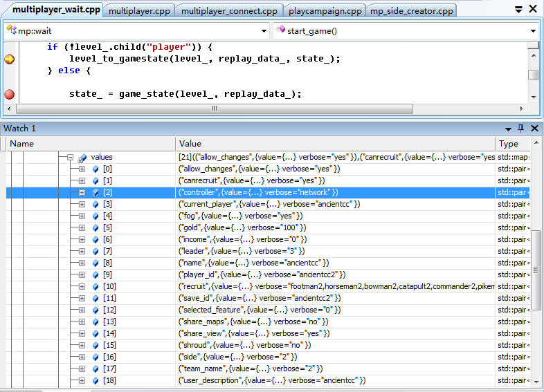Expand the [1] canrecruit entry
Image resolution: width=544 pixels, height=392 pixels.
click(x=82, y=181)
